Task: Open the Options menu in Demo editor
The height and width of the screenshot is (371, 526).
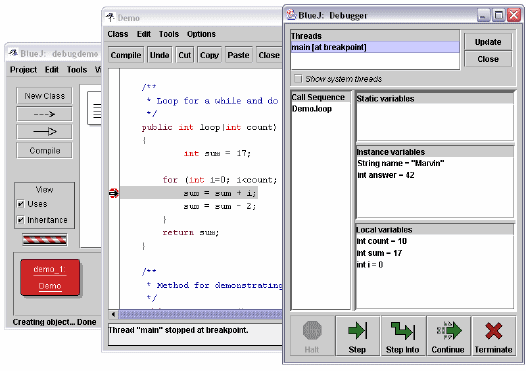Action: (x=201, y=34)
